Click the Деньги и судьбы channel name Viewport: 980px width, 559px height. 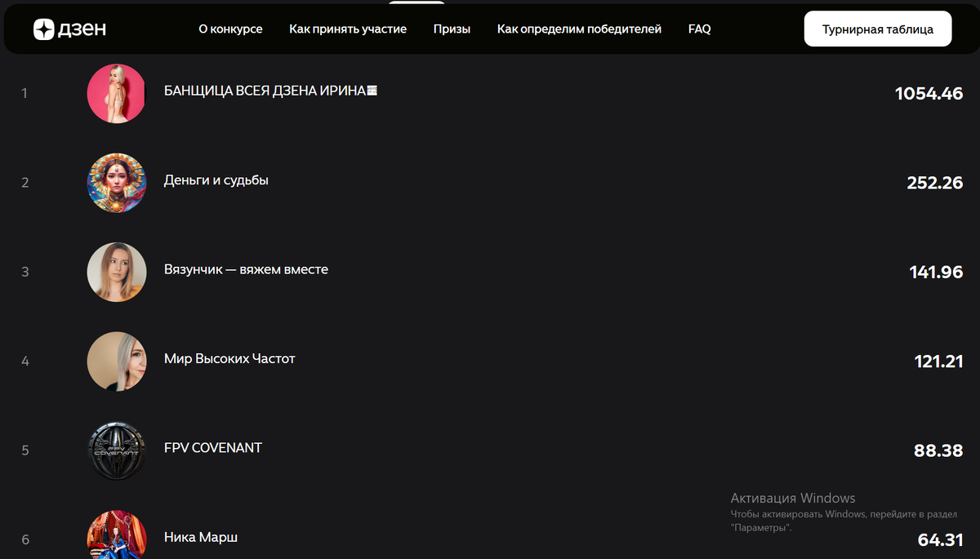coord(216,180)
